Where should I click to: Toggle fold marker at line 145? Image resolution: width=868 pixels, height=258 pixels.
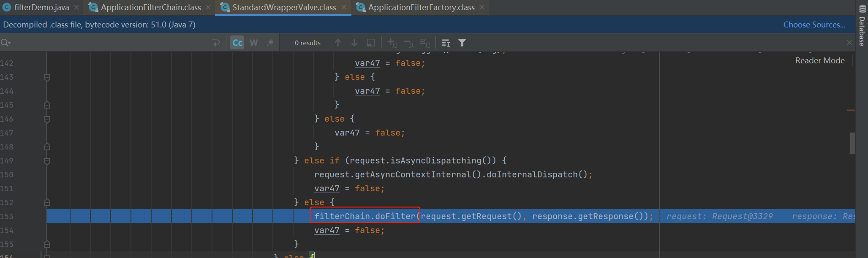pos(47,105)
